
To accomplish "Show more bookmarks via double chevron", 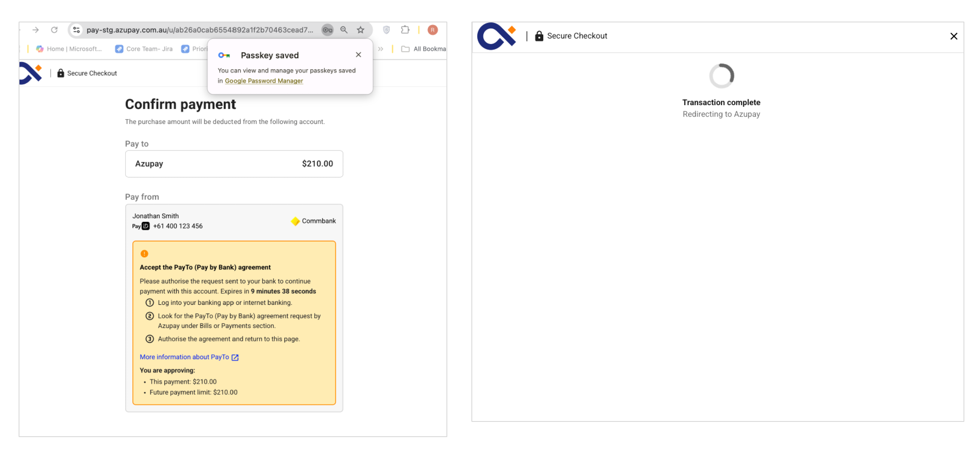I will tap(381, 49).
